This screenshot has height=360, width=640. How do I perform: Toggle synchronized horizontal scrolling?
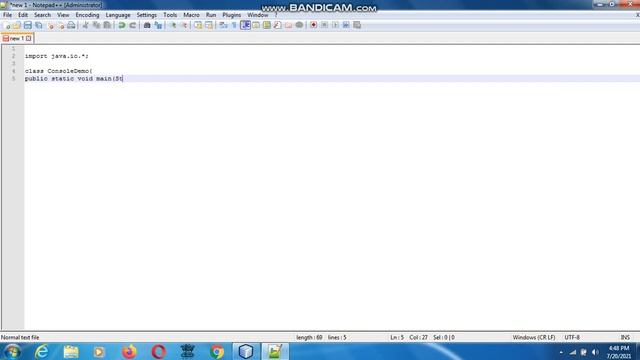209,25
